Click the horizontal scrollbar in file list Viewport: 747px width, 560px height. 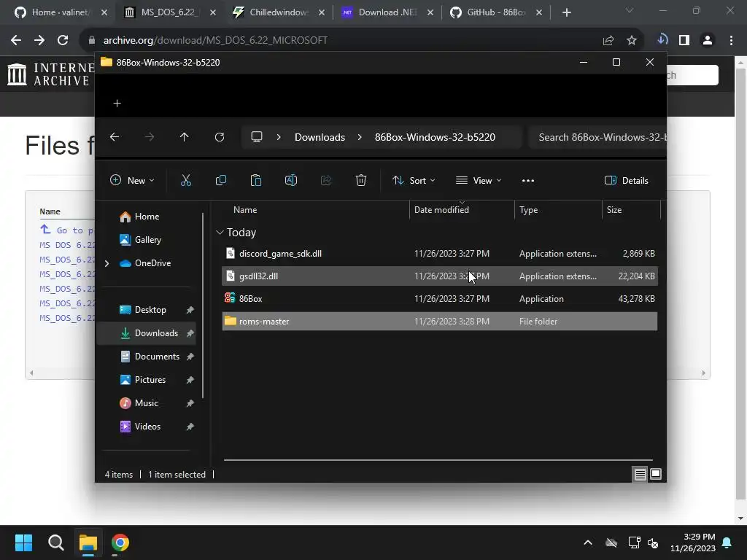[438, 460]
